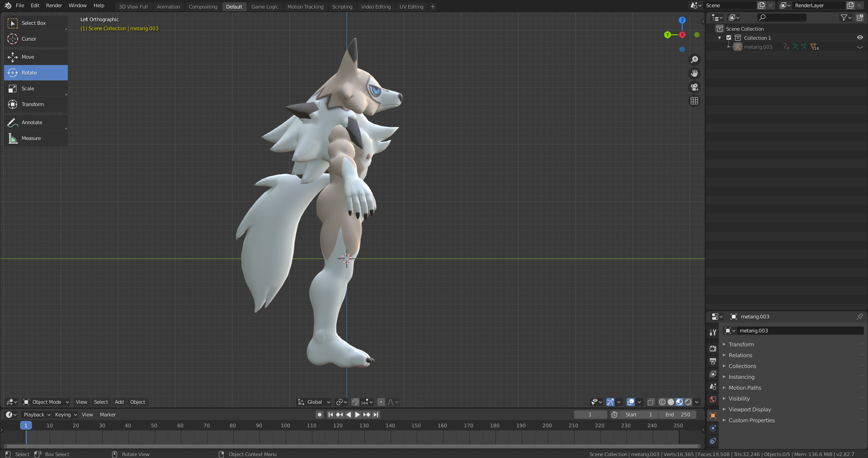Click the current frame number field
The width and height of the screenshot is (868, 458).
click(590, 415)
